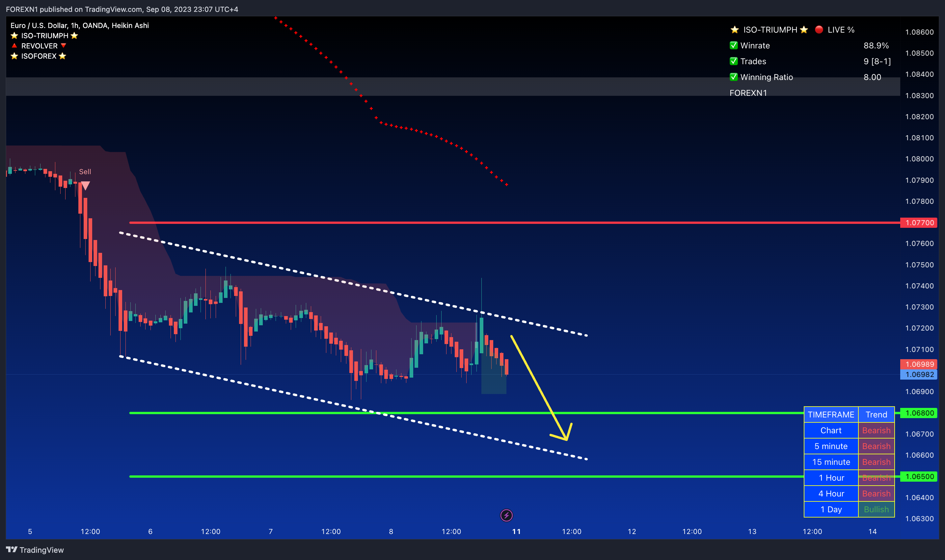
Task: Click the Trades 9 [8-1] value
Action: [877, 61]
